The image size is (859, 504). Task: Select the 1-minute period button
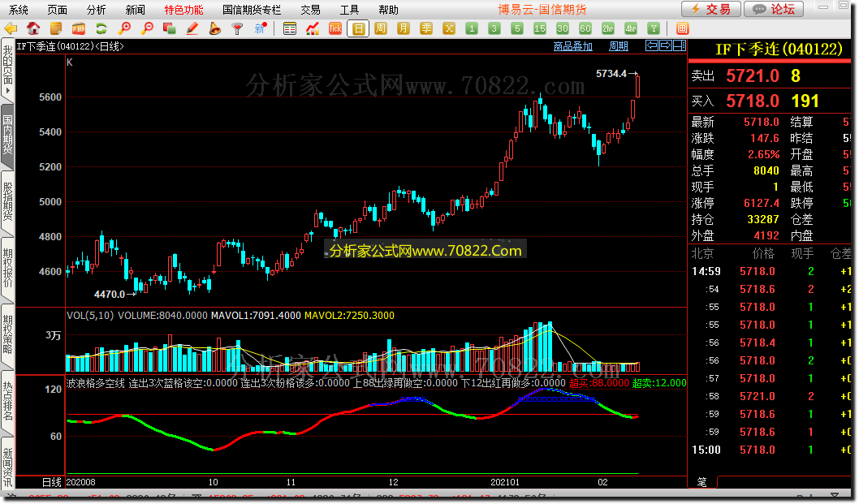point(472,28)
